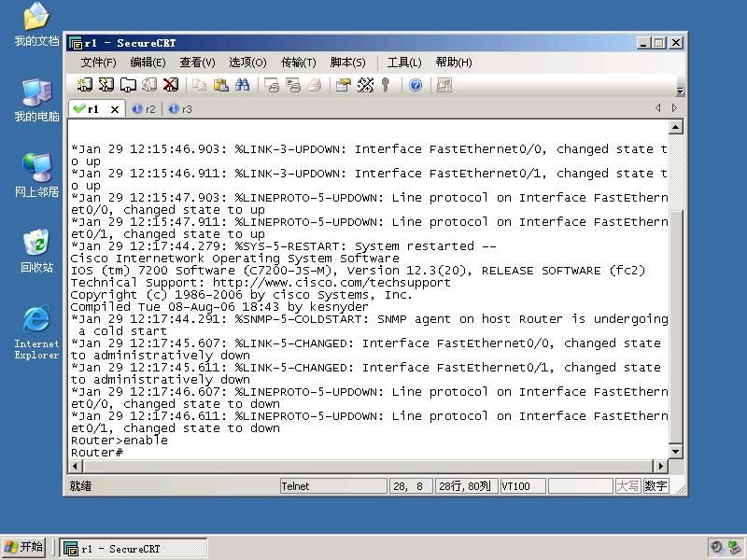Select the 回收站 recycle bin icon
This screenshot has height=560, width=747.
pos(36,251)
